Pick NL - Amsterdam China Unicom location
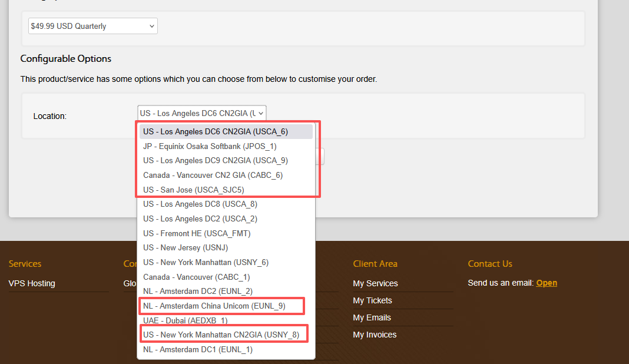Image resolution: width=629 pixels, height=364 pixels. click(x=214, y=306)
